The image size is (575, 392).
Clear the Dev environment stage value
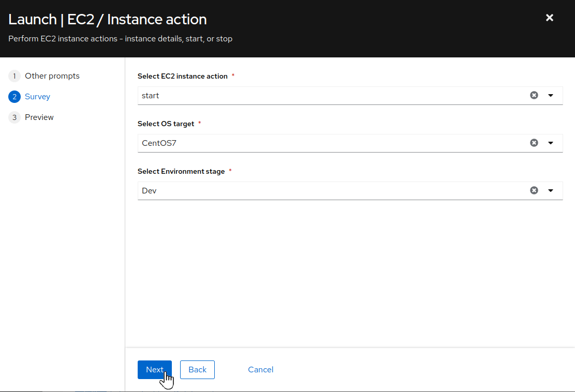(534, 190)
